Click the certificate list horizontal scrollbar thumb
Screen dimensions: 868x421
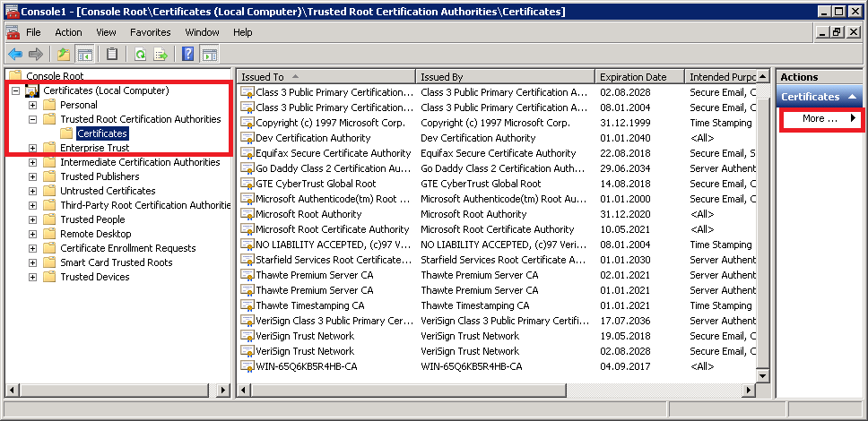coord(408,391)
